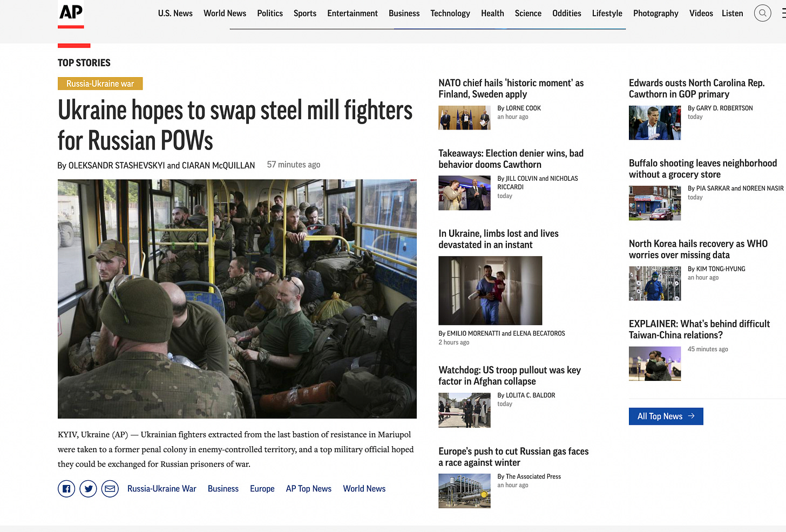Click the Russia-Ukraine war yellow tag
The width and height of the screenshot is (786, 532).
pyautogui.click(x=100, y=84)
